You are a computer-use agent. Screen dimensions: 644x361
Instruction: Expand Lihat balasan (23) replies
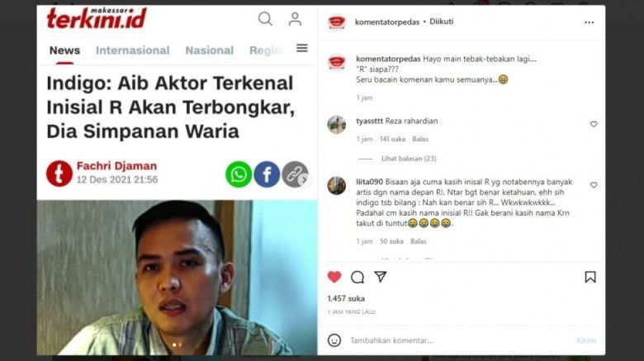[x=409, y=159]
